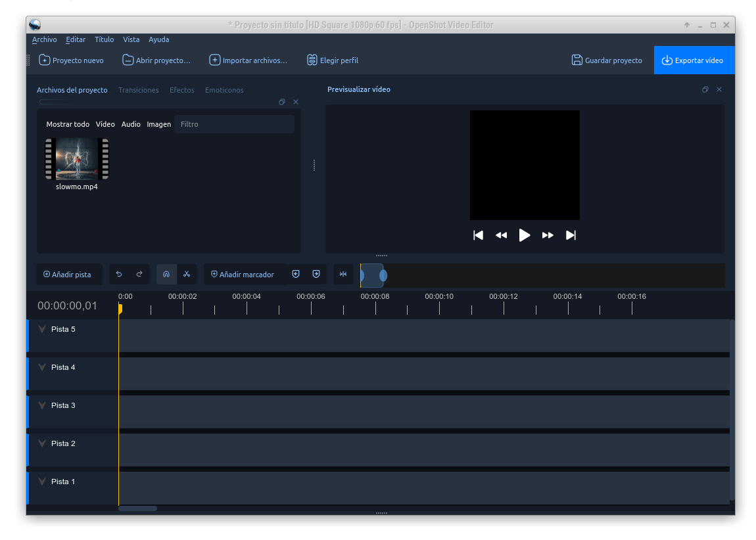Select the slowmo.mp4 thumbnail

77,159
